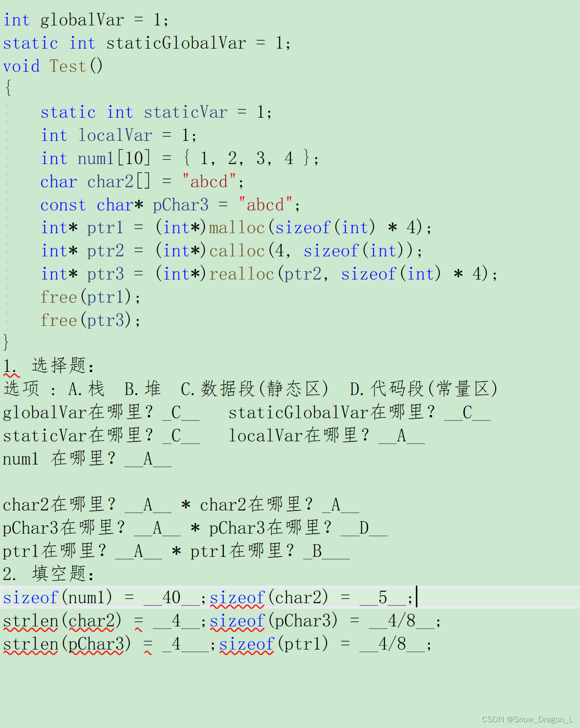The height and width of the screenshot is (728, 580).
Task: Click the 'staticGlobalVar在哪里?' question text
Action: (x=331, y=412)
